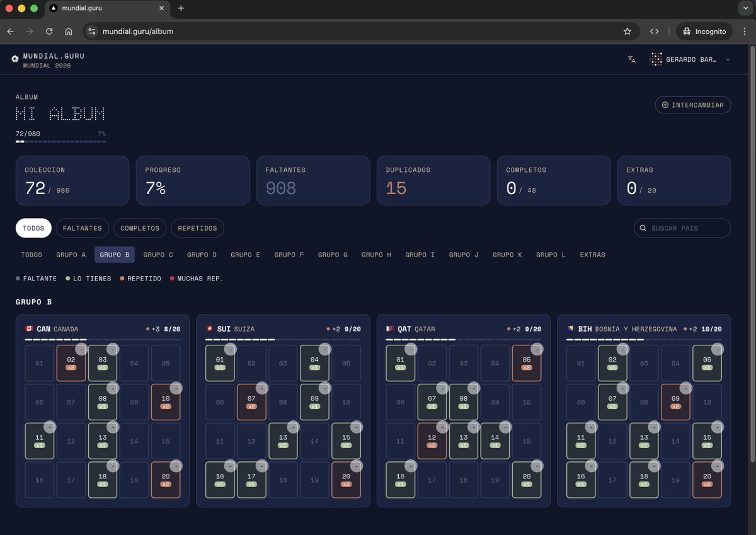Filter album by Completos
This screenshot has height=535, width=756.
coord(140,228)
